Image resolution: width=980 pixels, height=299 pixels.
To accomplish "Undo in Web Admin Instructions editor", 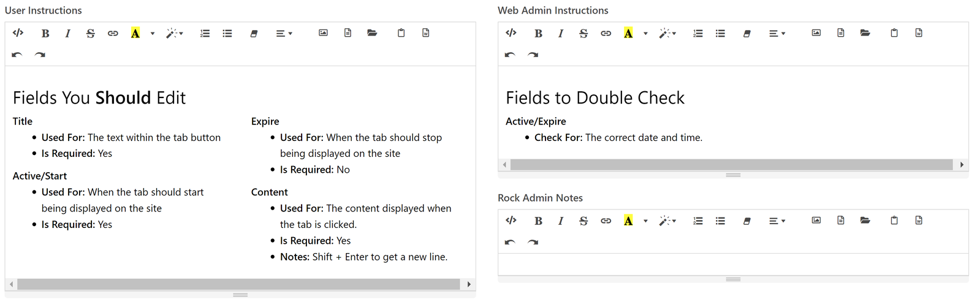I will coord(510,55).
